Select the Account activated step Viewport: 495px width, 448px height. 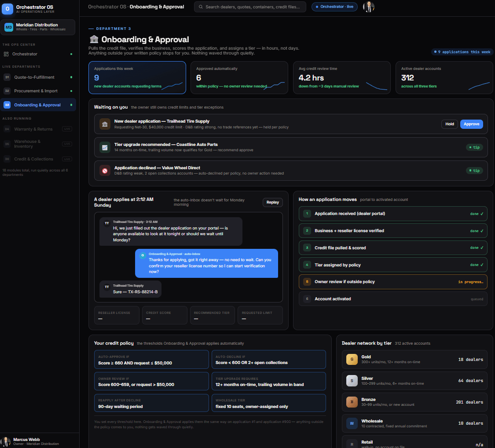click(x=393, y=299)
